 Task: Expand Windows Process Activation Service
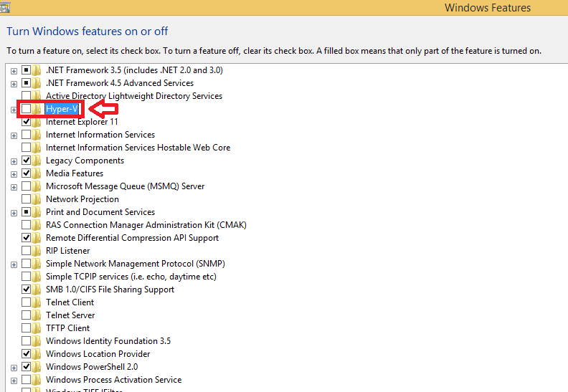coord(14,381)
